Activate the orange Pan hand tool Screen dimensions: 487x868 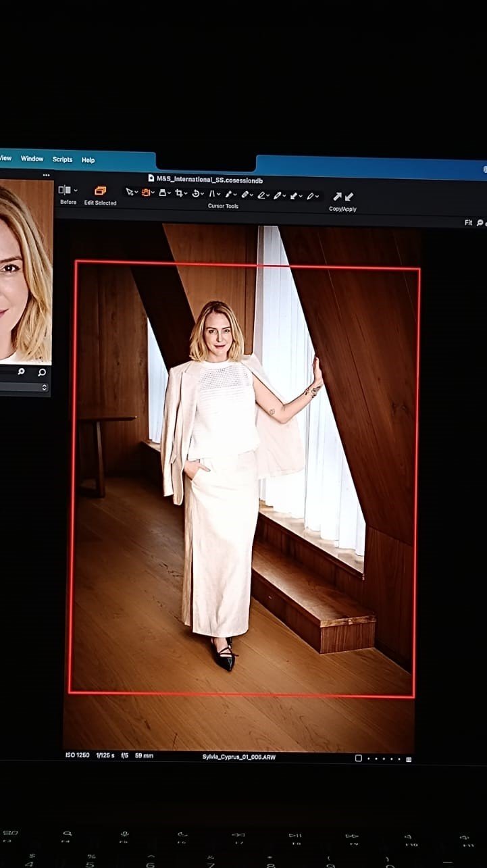(x=145, y=193)
